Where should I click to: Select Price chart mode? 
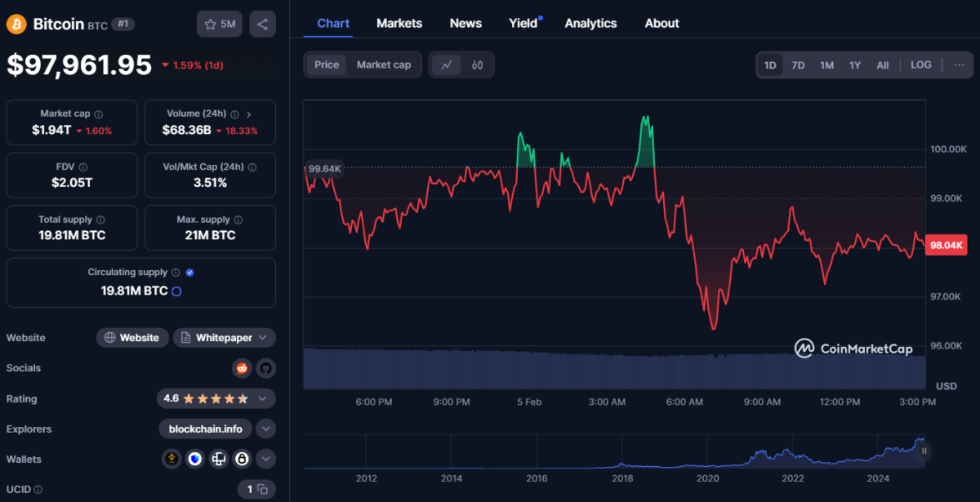coord(327,65)
